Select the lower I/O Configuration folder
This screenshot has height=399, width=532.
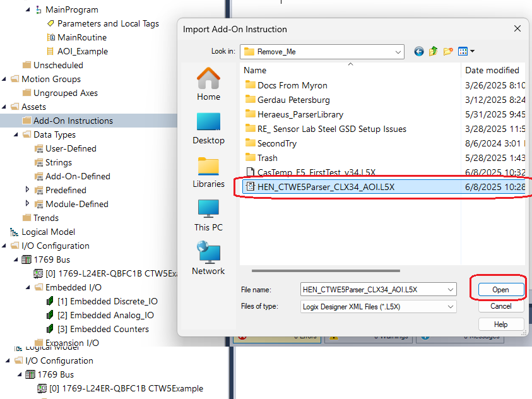pos(54,360)
